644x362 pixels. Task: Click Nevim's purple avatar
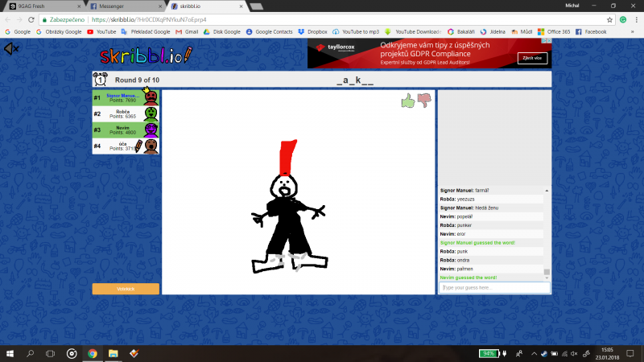151,130
